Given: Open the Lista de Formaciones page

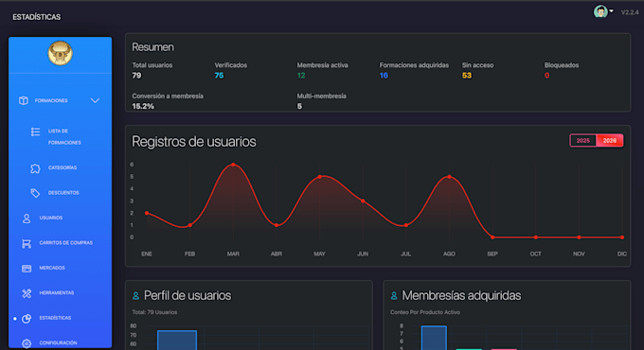Looking at the screenshot, I should point(64,136).
